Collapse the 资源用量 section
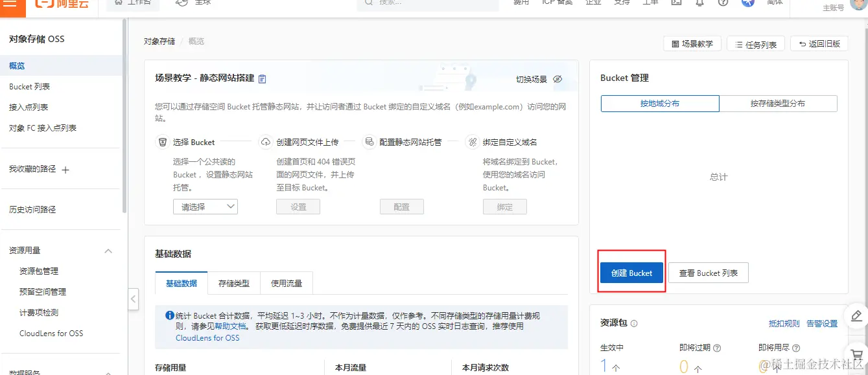This screenshot has height=375, width=868. 108,251
